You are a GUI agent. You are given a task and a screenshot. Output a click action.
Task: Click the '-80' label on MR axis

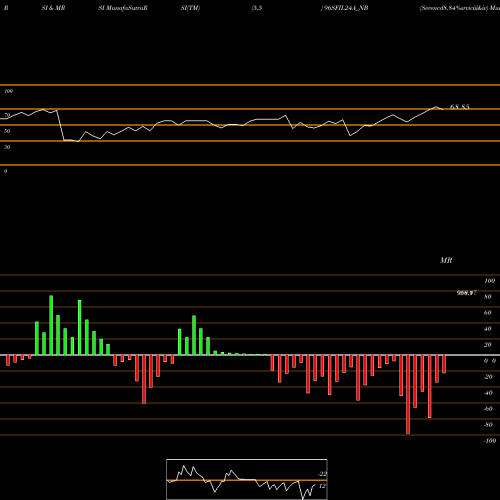(488, 425)
